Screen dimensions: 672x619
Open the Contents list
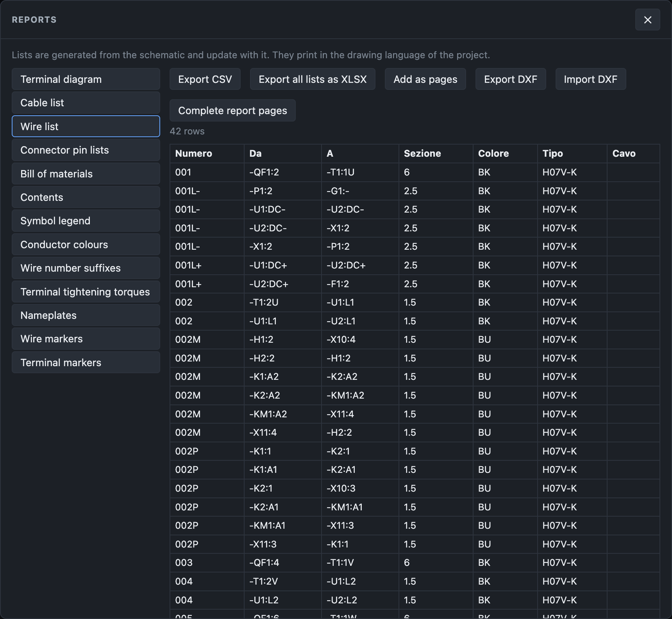[86, 197]
